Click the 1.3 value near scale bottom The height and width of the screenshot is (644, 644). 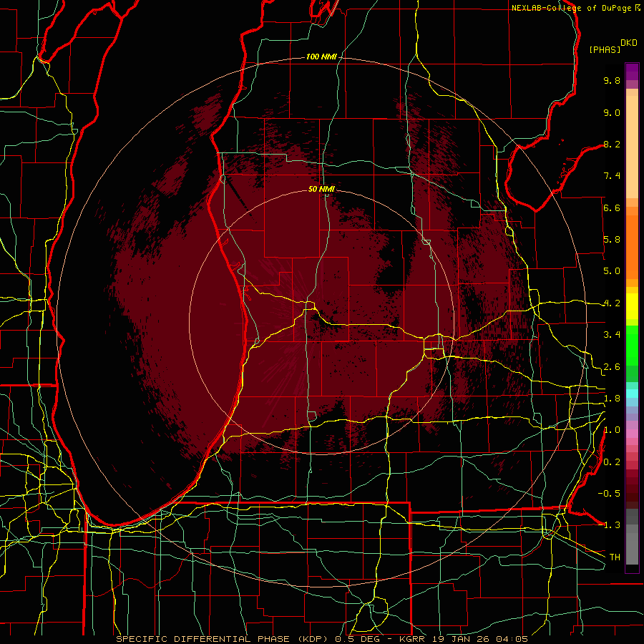[612, 525]
